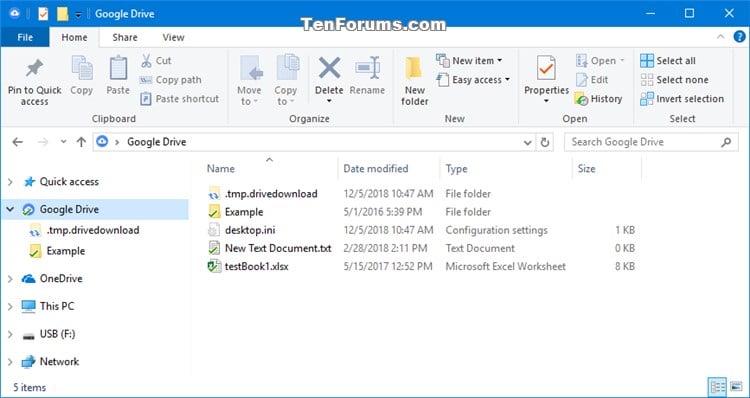
Task: Open the Delete dropdown arrow
Action: tap(329, 101)
